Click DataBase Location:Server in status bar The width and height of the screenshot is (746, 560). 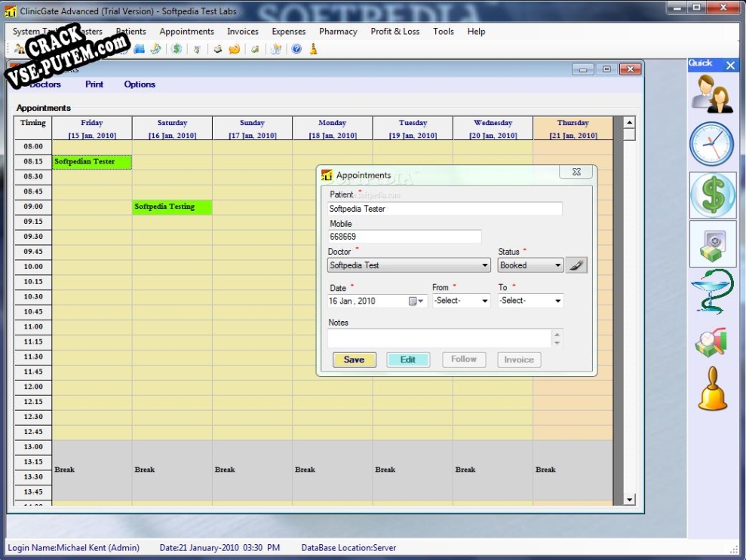pyautogui.click(x=348, y=548)
